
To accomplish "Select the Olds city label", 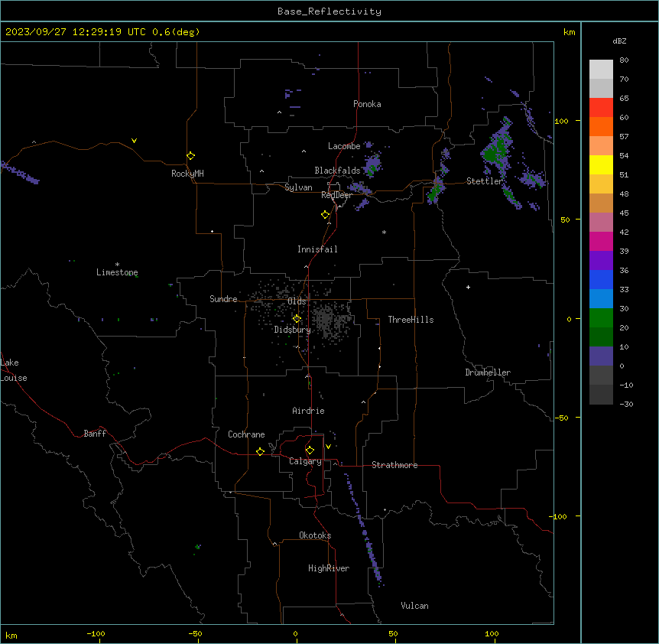I will 297,301.
